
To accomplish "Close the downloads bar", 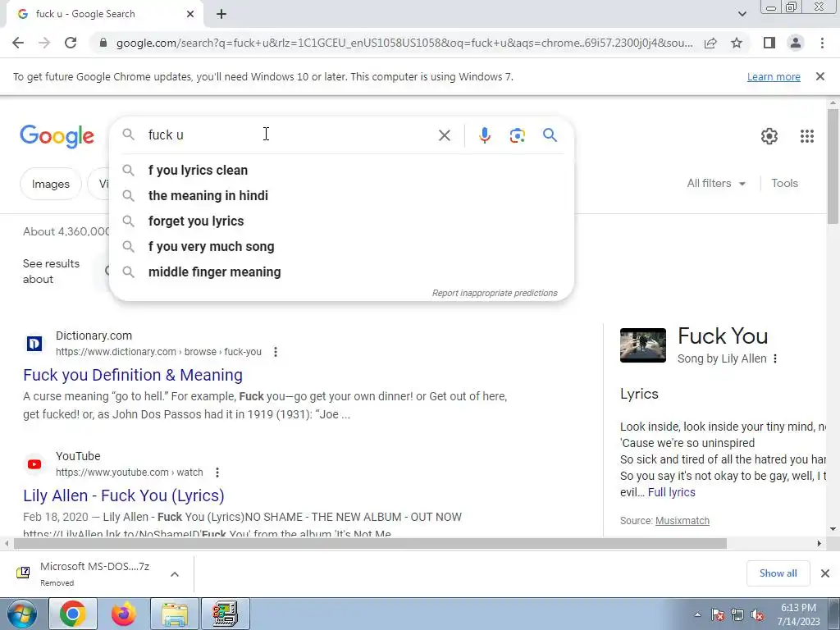I will (825, 573).
